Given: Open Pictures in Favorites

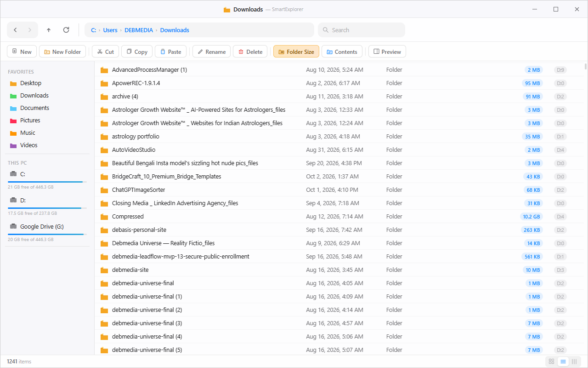Looking at the screenshot, I should (47, 121).
